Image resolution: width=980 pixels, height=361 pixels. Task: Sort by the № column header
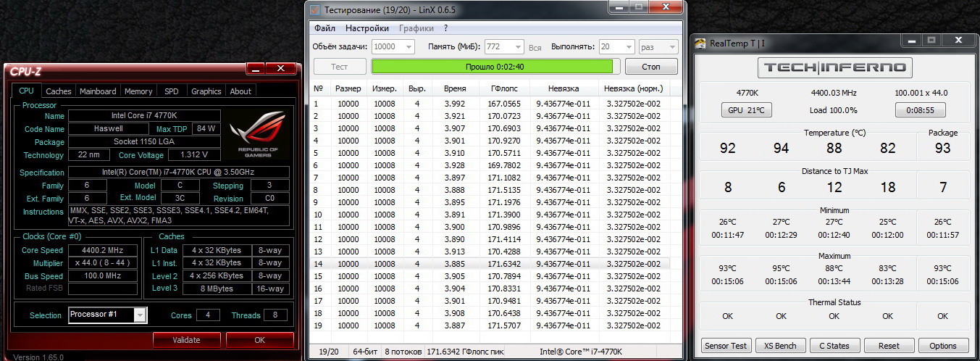pos(319,88)
